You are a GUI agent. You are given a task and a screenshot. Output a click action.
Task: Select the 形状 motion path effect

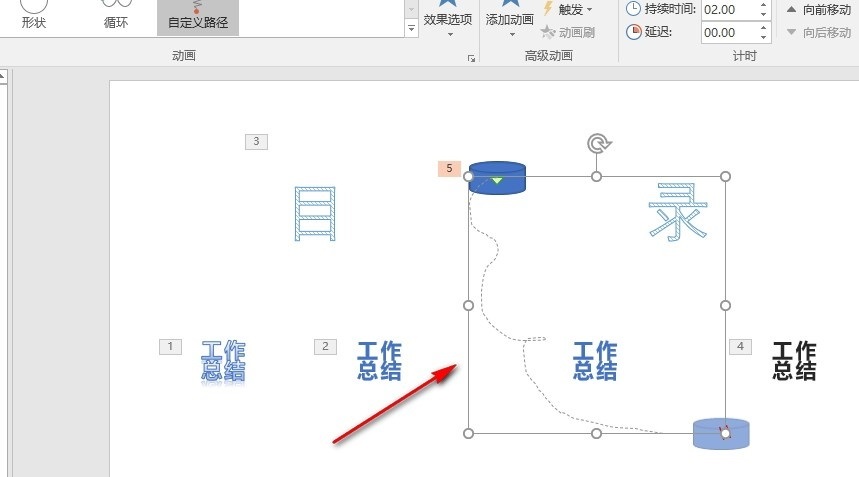pyautogui.click(x=34, y=15)
